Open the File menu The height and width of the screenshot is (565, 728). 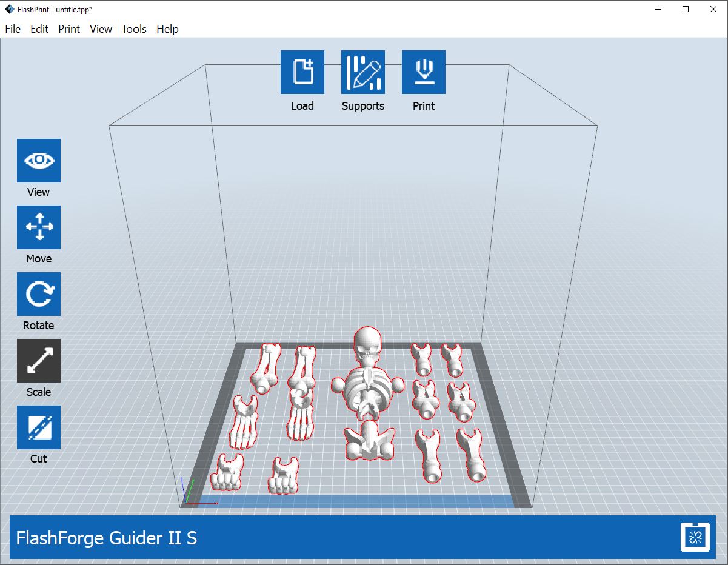tap(13, 29)
